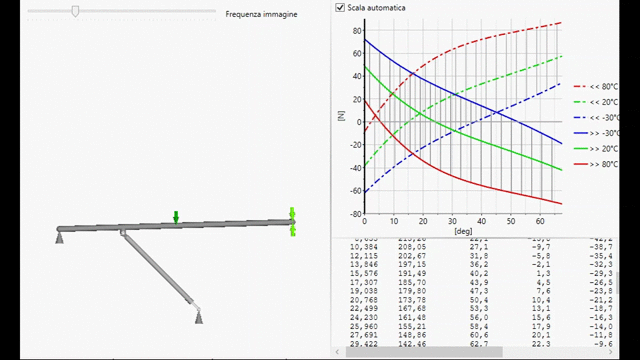Screen dimensions: 640x360
Task: Click the horizontal scrollbar thumb of the table
Action: [x=424, y=352]
